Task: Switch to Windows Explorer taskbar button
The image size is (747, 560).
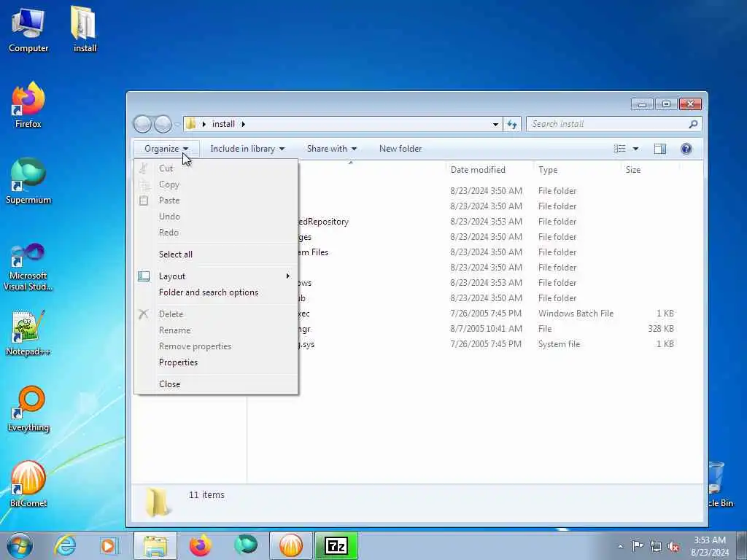Action: coord(155,545)
